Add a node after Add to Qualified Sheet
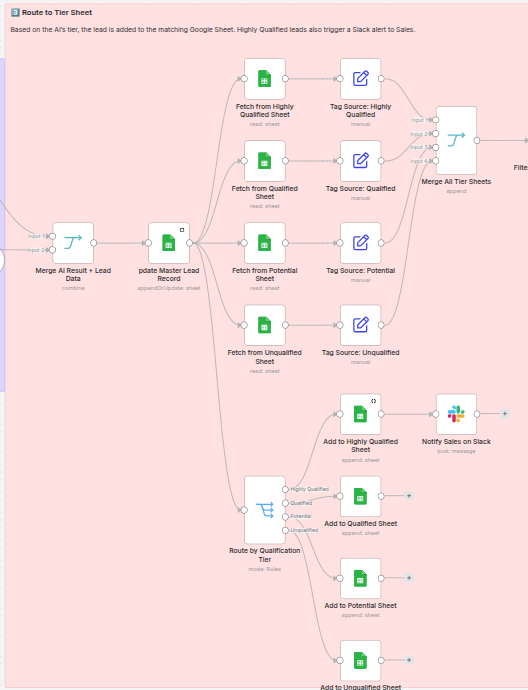 point(409,496)
